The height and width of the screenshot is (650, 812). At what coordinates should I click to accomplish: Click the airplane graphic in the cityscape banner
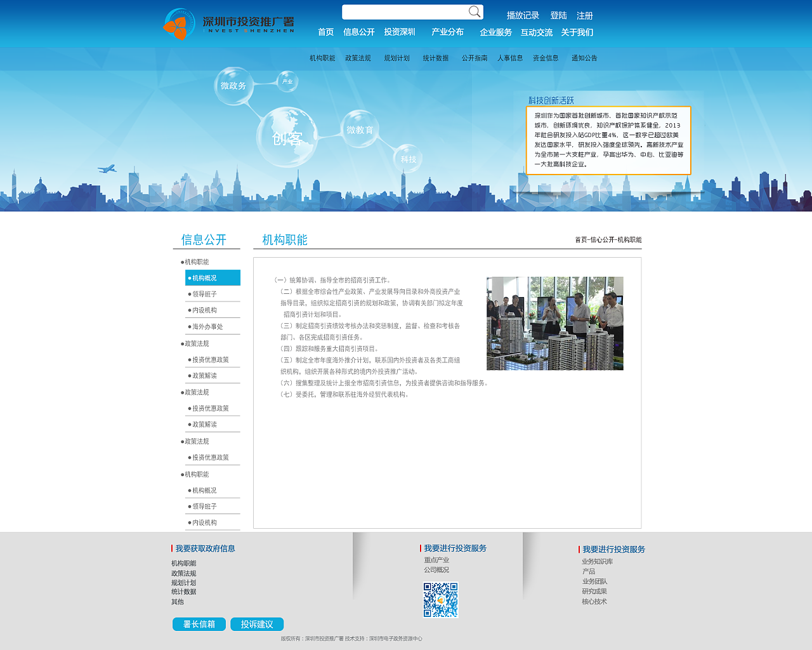coord(108,168)
